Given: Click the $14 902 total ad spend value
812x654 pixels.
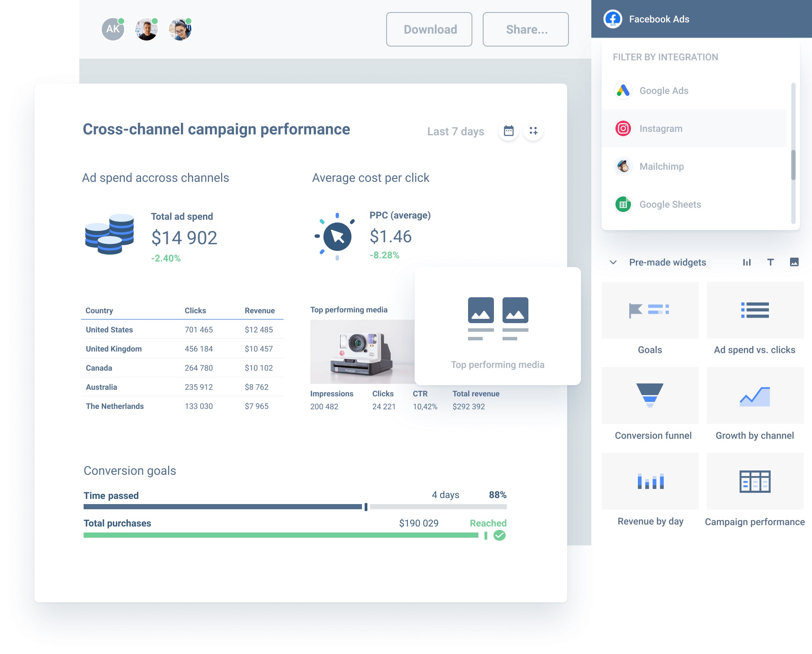Looking at the screenshot, I should pos(184,238).
